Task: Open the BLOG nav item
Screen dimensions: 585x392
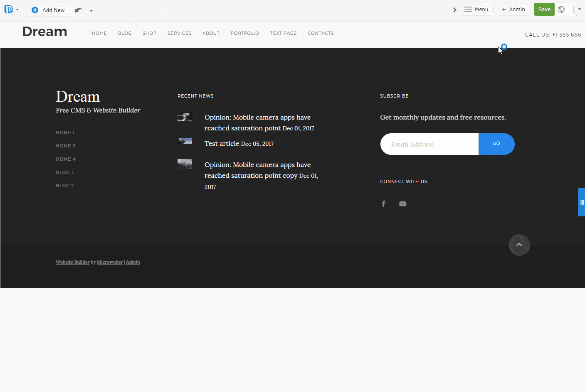Action: pyautogui.click(x=125, y=33)
